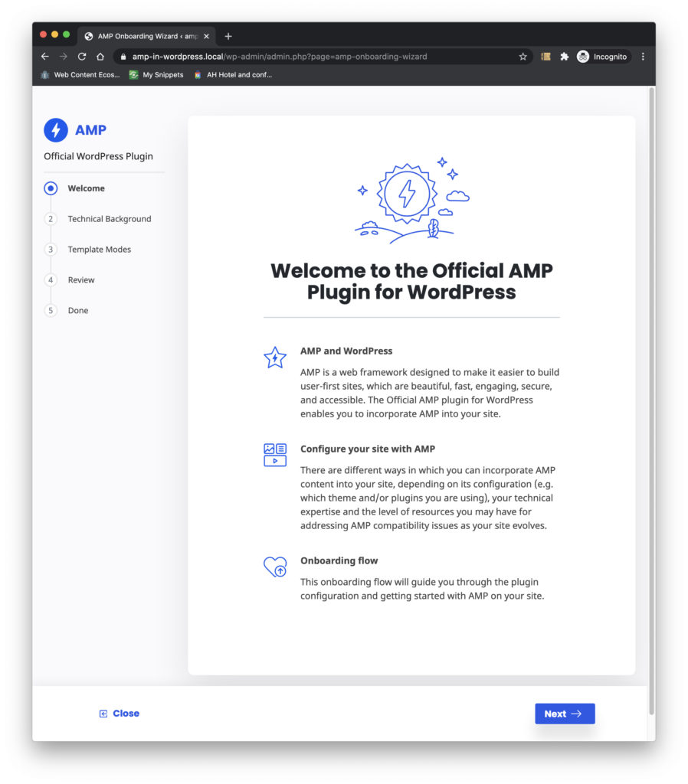Click the AMP lightning bolt logo
This screenshot has height=784, width=688.
coord(55,130)
